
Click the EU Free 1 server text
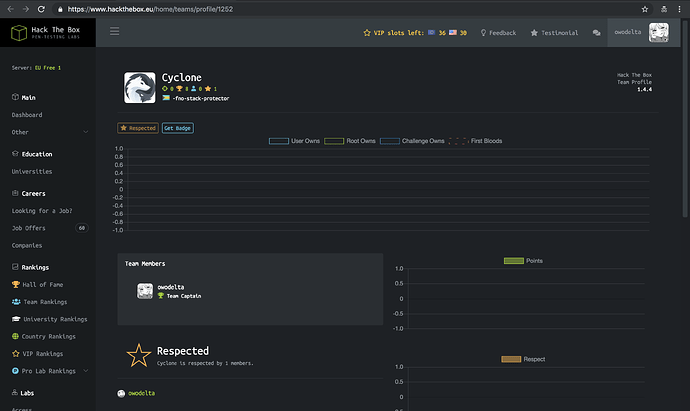coord(48,68)
